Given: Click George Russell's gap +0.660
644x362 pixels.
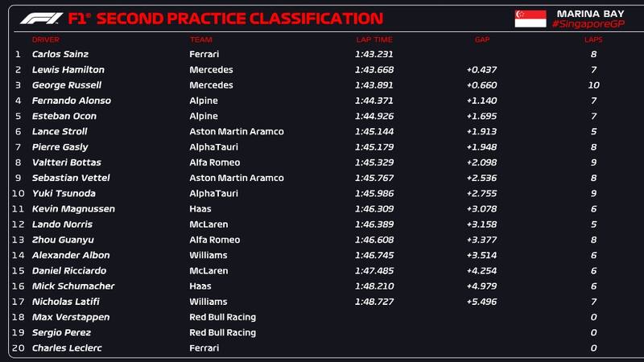Looking at the screenshot, I should [x=481, y=85].
